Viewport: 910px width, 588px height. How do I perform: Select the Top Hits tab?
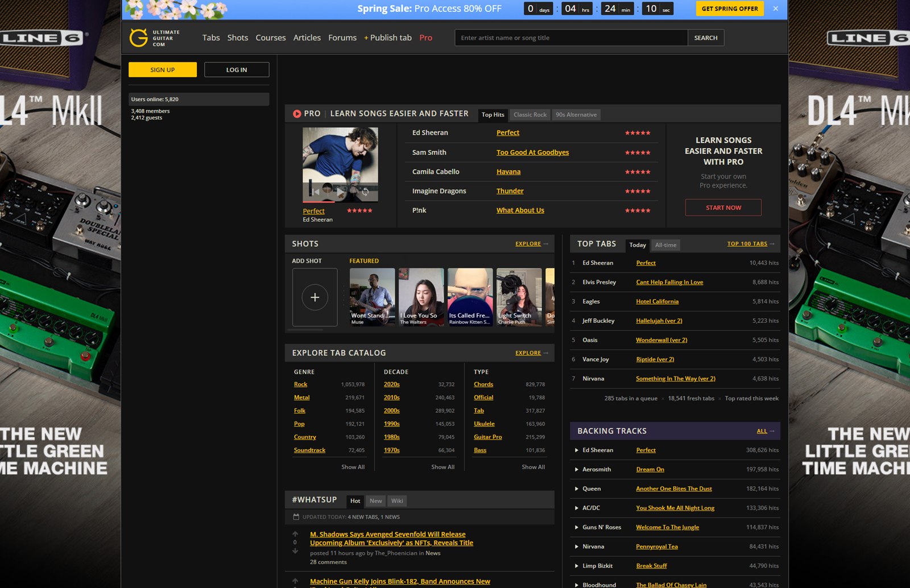(x=493, y=114)
